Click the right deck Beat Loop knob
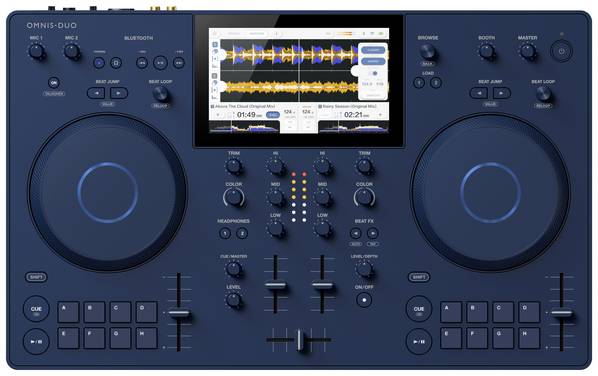This screenshot has height=376, width=598. [x=543, y=93]
